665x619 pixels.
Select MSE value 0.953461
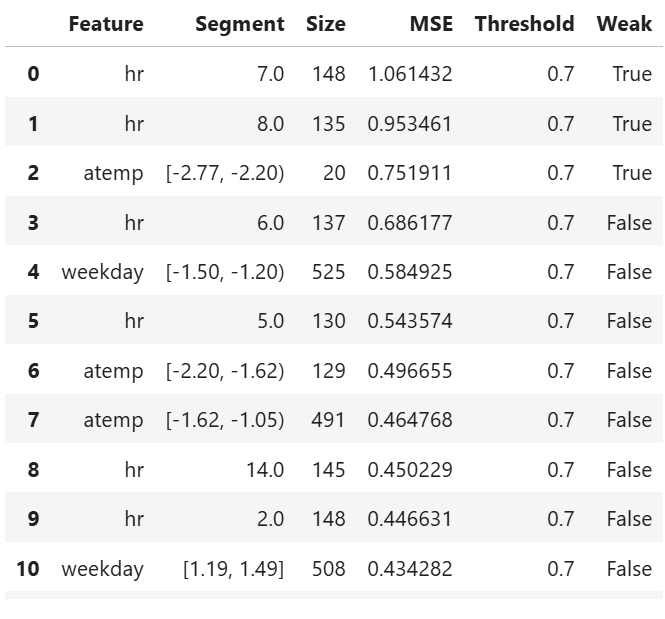click(x=410, y=124)
